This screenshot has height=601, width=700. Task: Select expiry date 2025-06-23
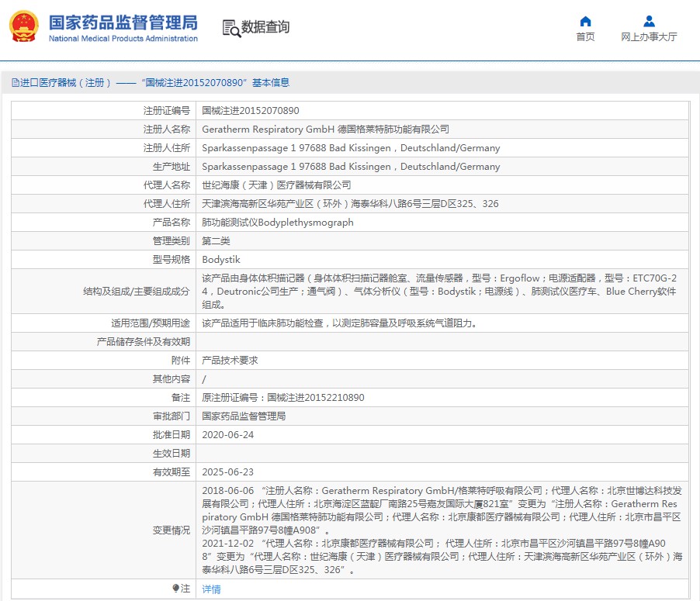[227, 472]
